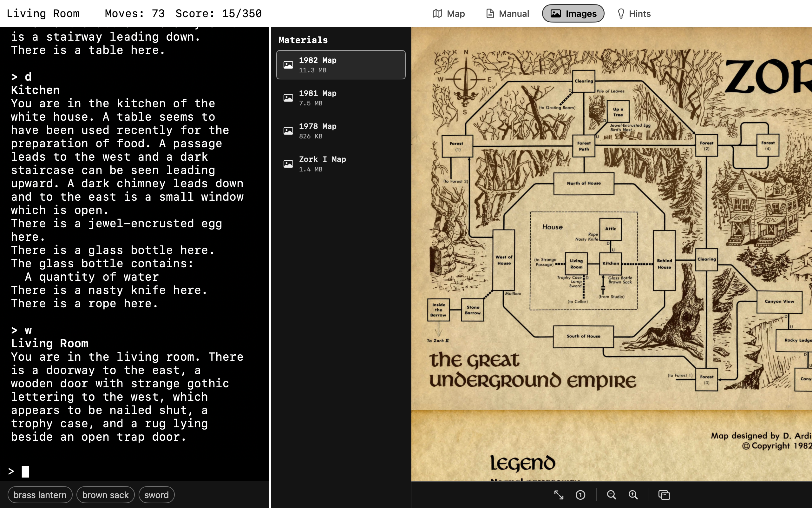Image resolution: width=812 pixels, height=508 pixels.
Task: Click the 1.4 MB file size text
Action: coord(311,169)
